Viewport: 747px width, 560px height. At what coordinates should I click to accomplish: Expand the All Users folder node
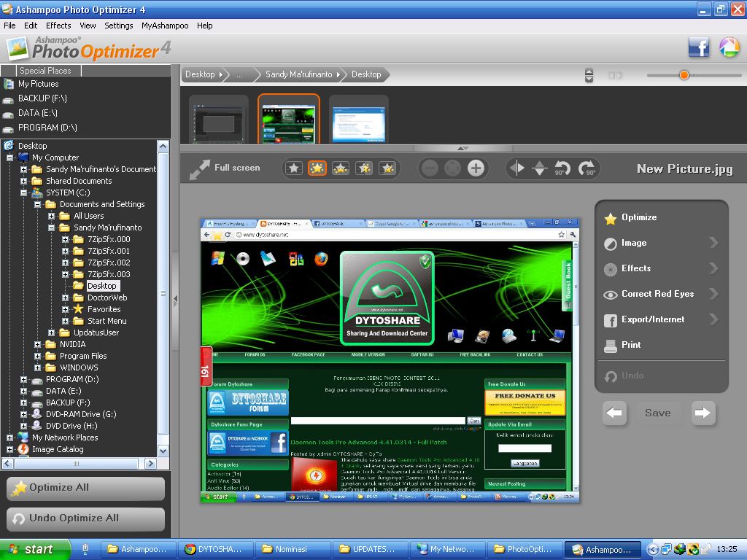[x=51, y=216]
